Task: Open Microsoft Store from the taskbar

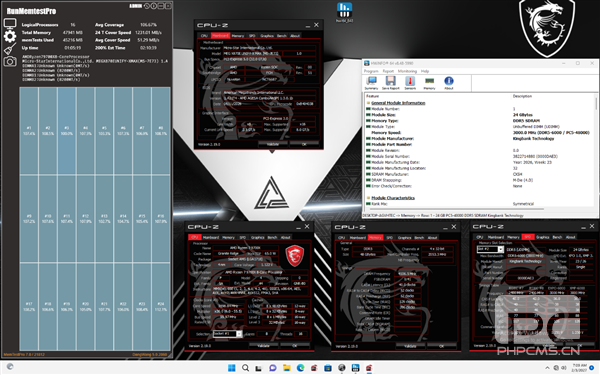Action: [328, 368]
